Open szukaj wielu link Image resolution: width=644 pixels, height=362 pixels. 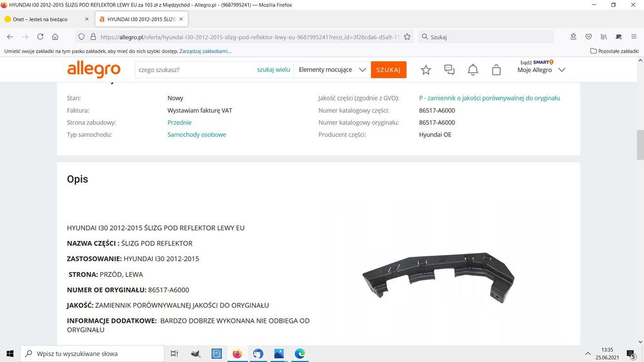tap(273, 70)
